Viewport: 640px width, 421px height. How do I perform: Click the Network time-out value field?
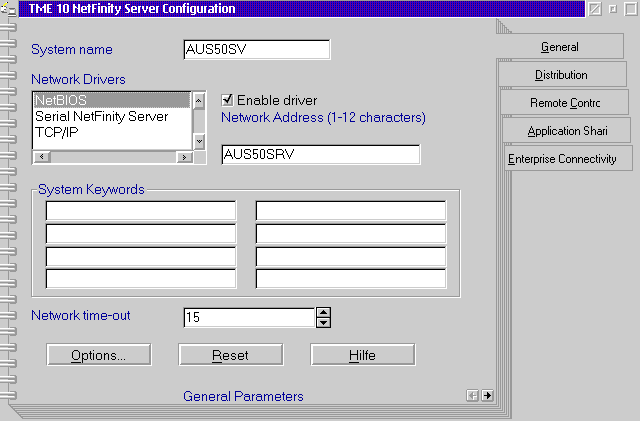[249, 317]
